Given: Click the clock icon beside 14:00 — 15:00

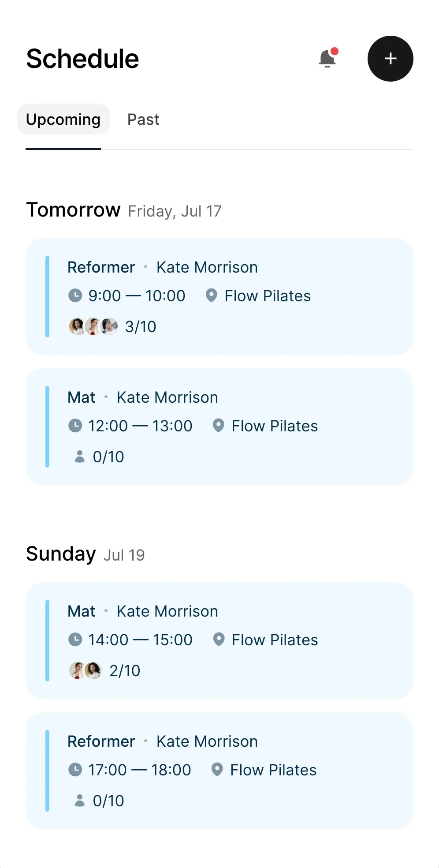Looking at the screenshot, I should (x=75, y=640).
